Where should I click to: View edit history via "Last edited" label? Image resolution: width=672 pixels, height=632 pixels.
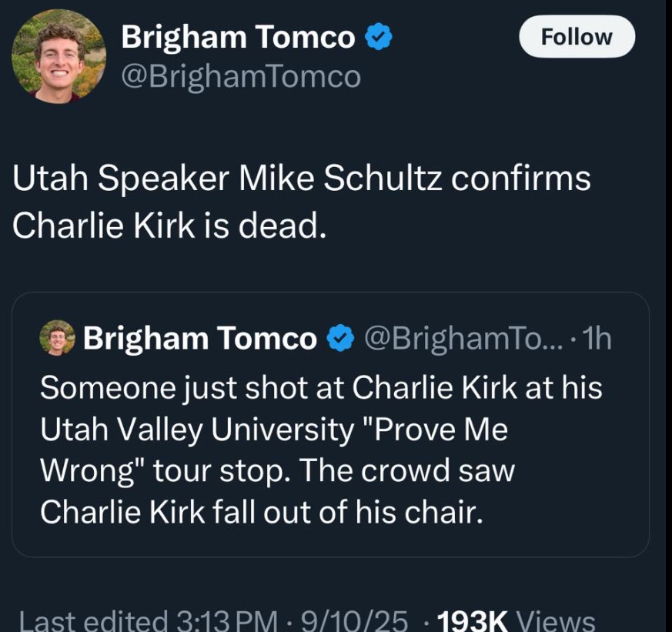[x=93, y=621]
